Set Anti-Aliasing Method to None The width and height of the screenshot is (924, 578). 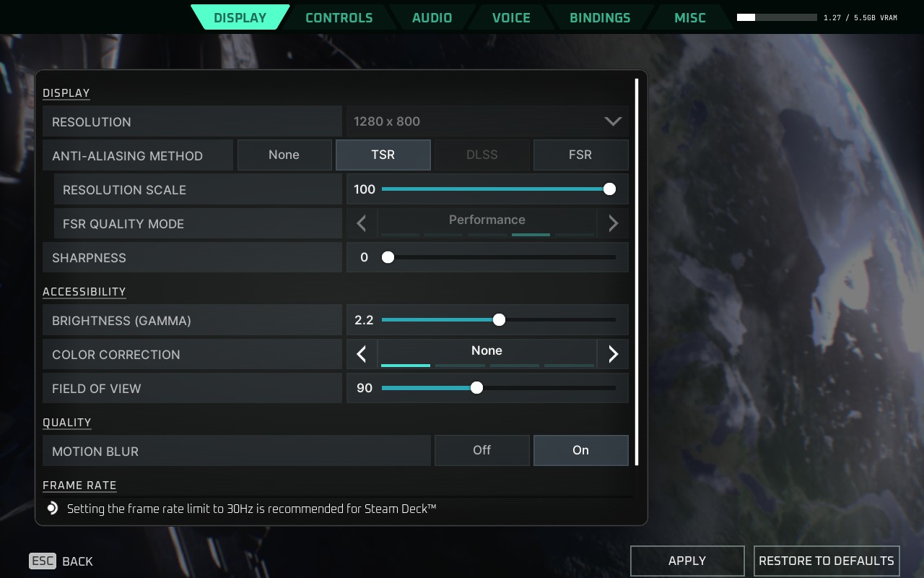284,155
